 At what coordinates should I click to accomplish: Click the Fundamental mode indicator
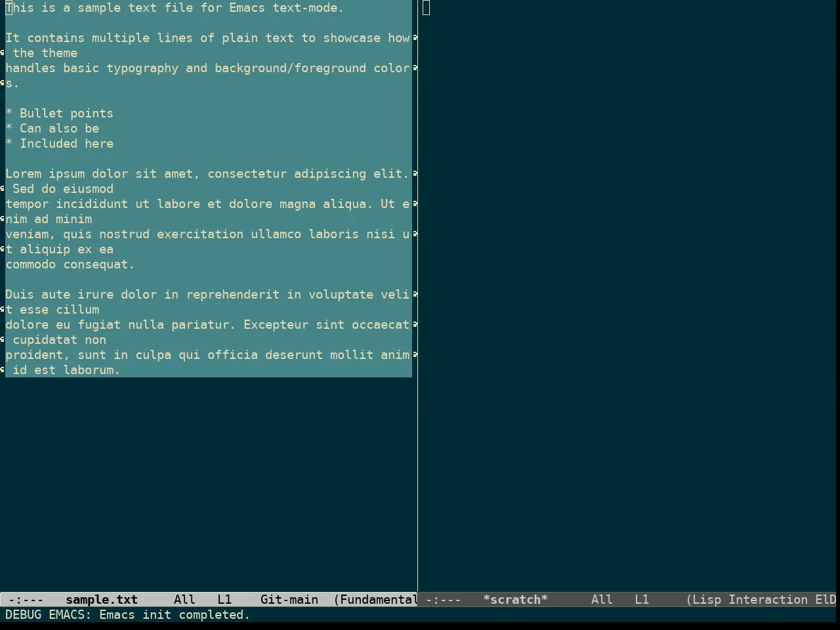click(376, 599)
